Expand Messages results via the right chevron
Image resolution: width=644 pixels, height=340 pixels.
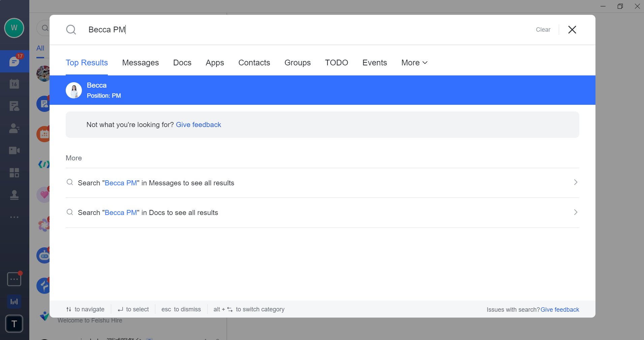point(575,183)
